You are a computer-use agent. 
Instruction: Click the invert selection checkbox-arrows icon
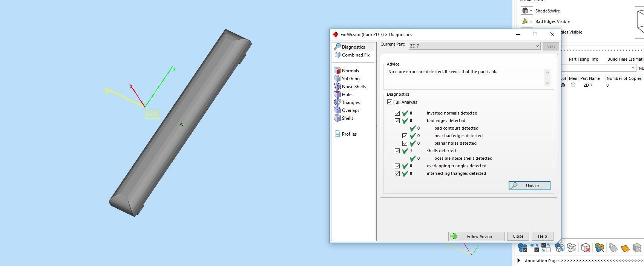(x=546, y=248)
